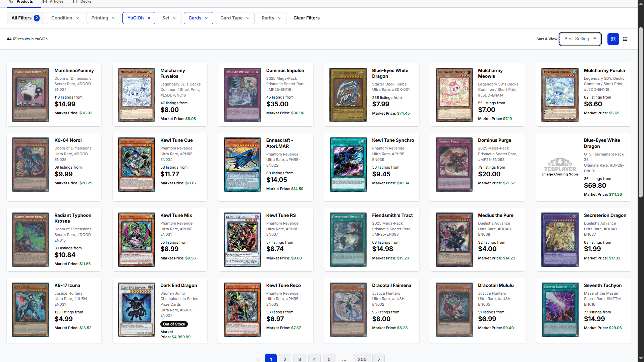Go to next results page arrow
Image resolution: width=644 pixels, height=362 pixels.
379,359
